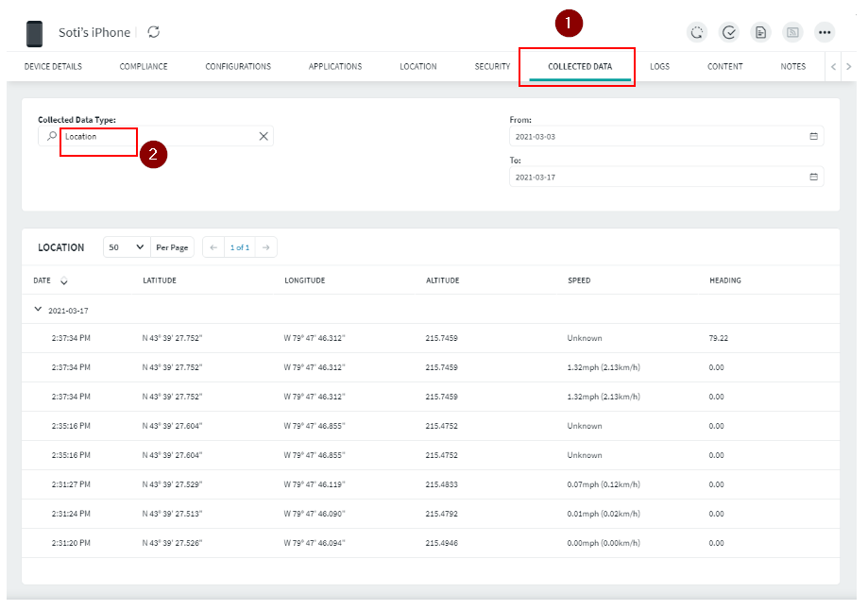Image resolution: width=868 pixels, height=610 pixels.
Task: Open the Logs tab
Action: pyautogui.click(x=659, y=66)
